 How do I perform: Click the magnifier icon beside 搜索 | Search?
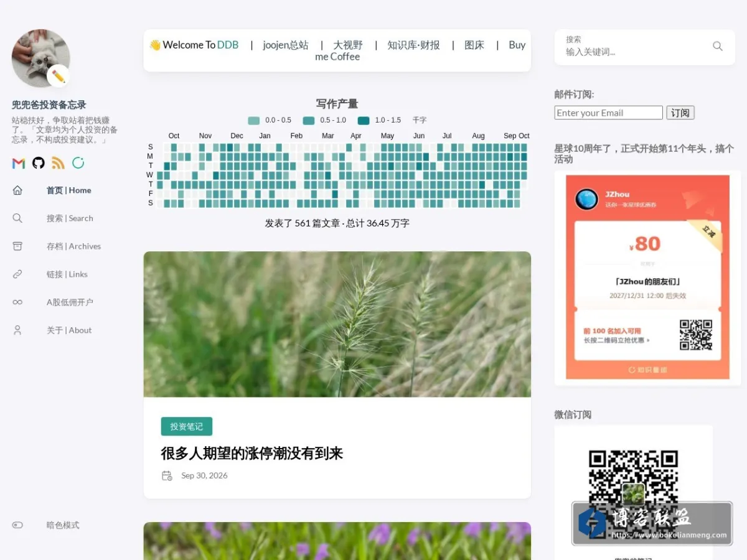tap(17, 218)
